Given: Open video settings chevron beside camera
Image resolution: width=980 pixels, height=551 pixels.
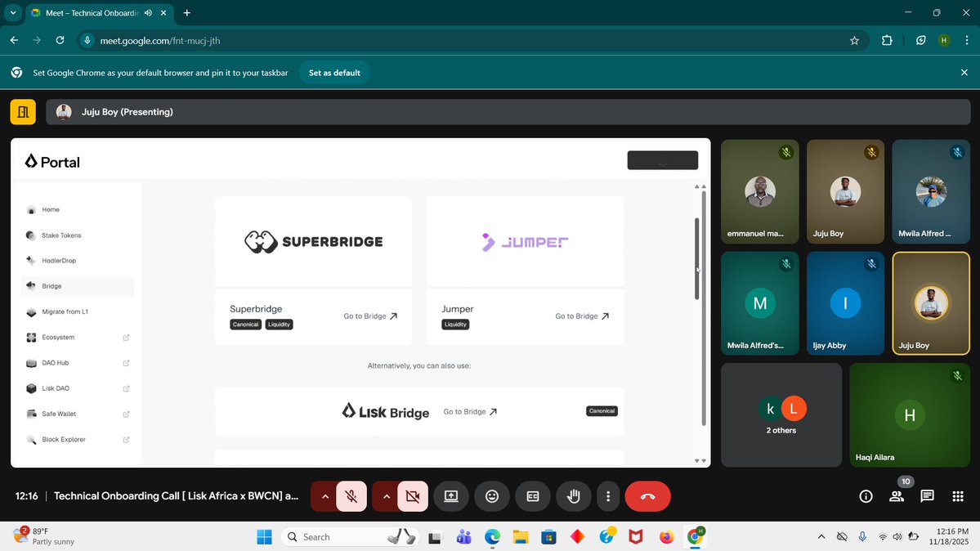Looking at the screenshot, I should (386, 496).
